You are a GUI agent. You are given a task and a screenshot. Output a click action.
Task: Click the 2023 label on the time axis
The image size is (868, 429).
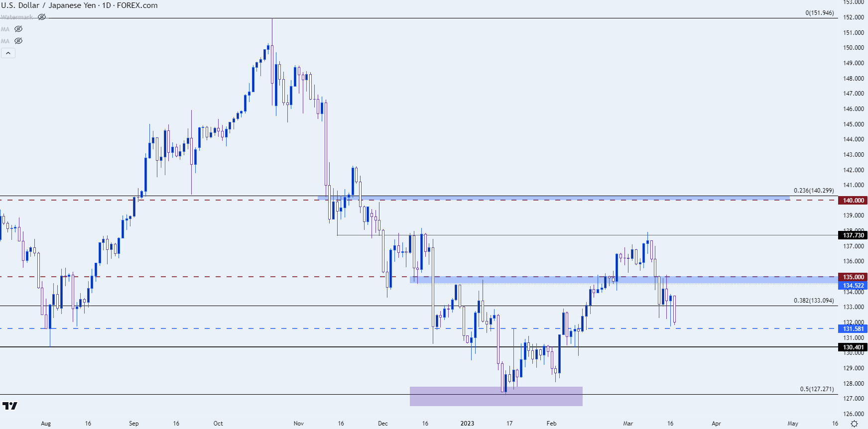(467, 424)
